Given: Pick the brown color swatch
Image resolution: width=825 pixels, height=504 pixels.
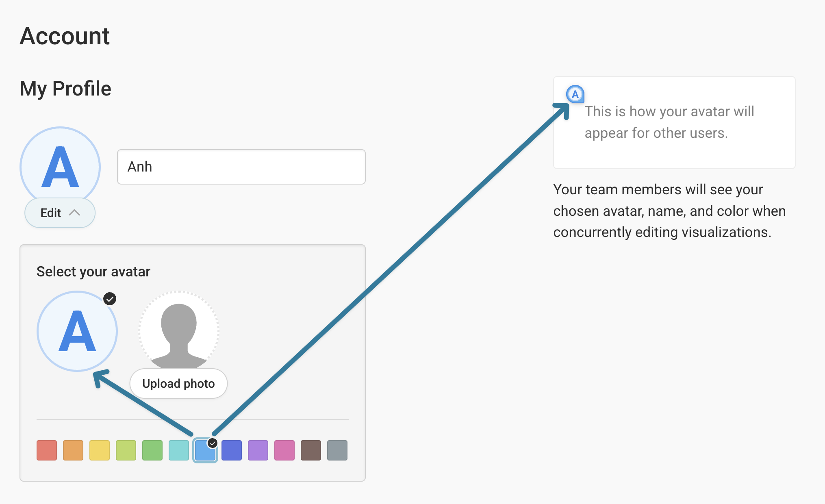Looking at the screenshot, I should [x=311, y=450].
